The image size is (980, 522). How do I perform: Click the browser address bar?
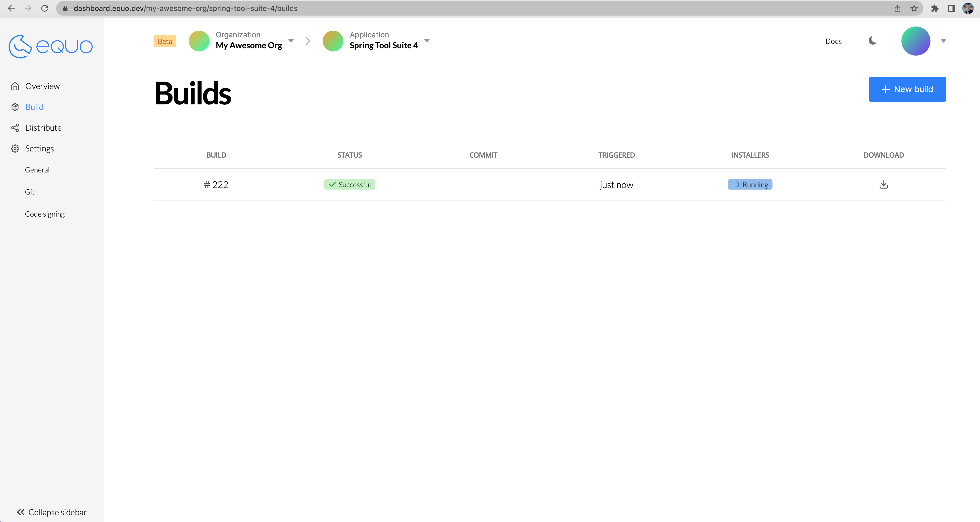pyautogui.click(x=457, y=8)
